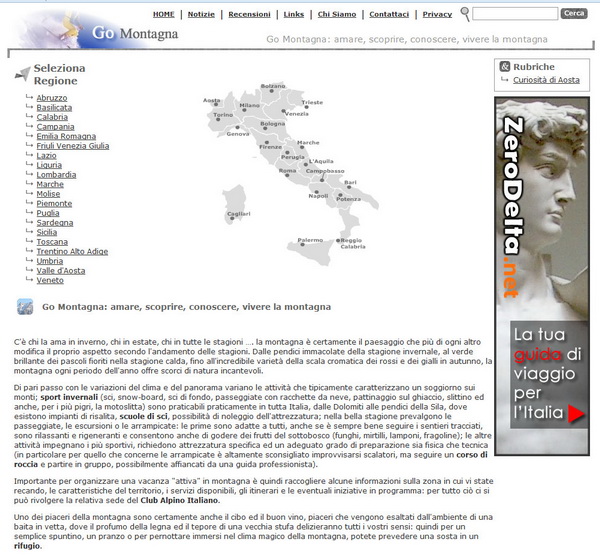Open the Lombardia region link
This screenshot has height=556, width=600.
[56, 174]
